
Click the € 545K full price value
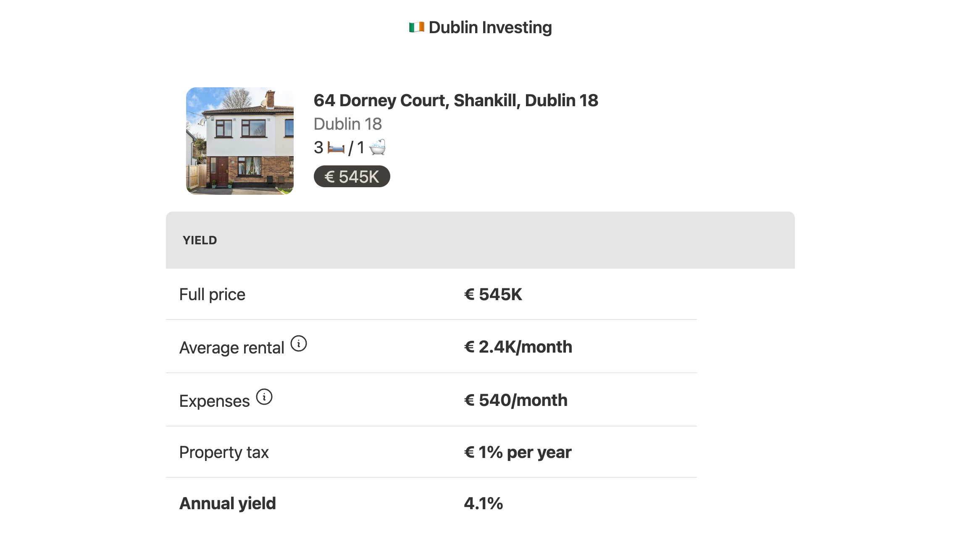pos(493,295)
